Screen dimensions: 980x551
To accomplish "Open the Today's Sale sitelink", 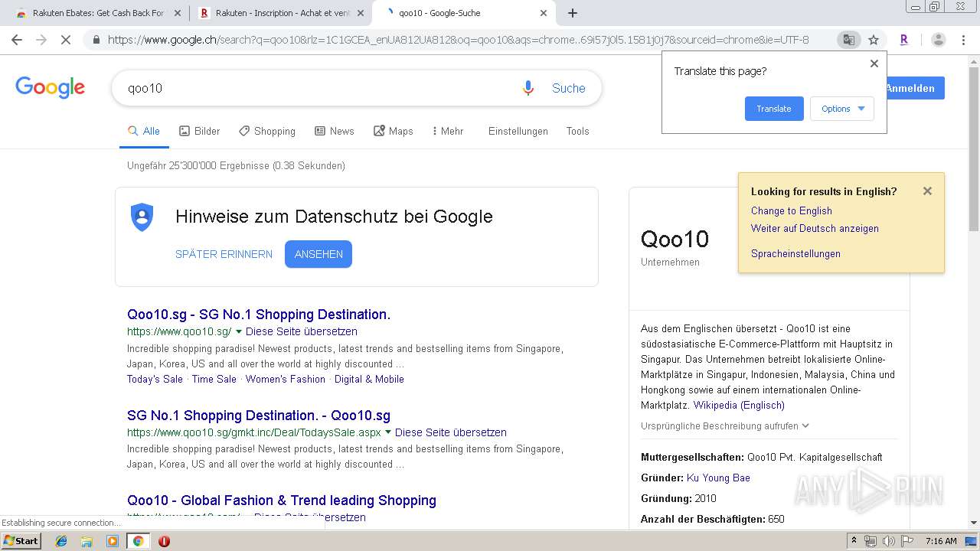I will (x=155, y=380).
